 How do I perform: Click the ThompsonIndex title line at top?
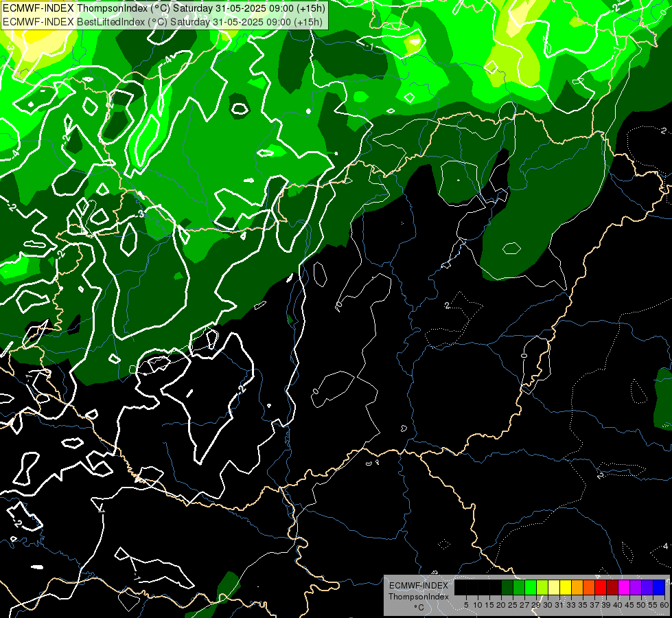coord(164,8)
